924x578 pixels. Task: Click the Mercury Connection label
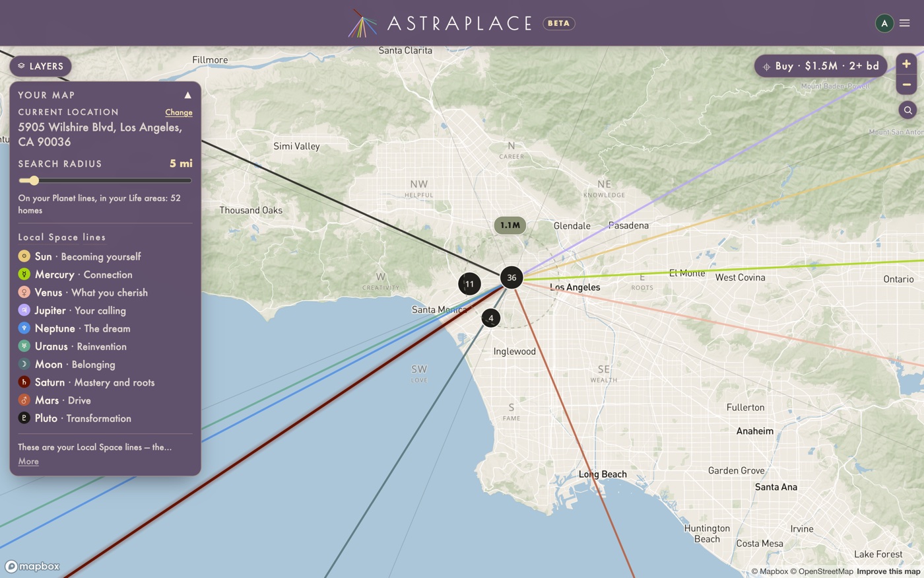83,274
